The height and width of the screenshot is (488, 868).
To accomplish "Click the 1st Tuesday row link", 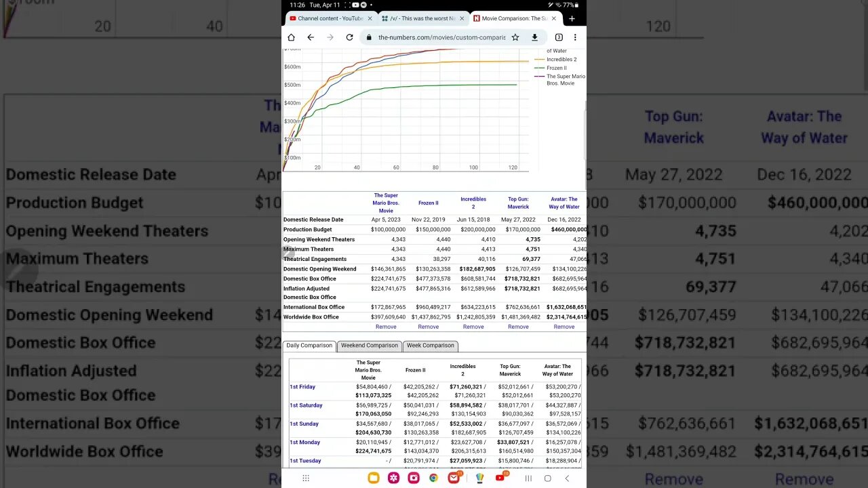I will click(305, 461).
